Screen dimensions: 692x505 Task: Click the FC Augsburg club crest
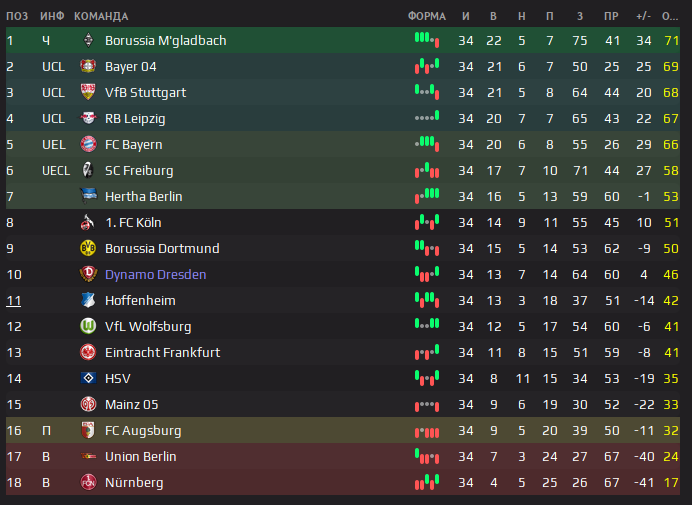[x=88, y=430]
